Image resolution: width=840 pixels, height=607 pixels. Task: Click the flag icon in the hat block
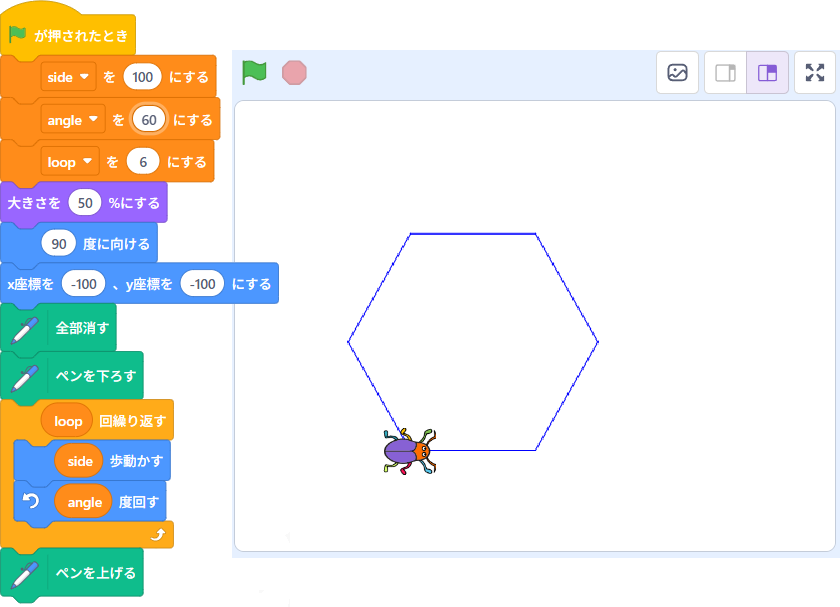pos(18,35)
